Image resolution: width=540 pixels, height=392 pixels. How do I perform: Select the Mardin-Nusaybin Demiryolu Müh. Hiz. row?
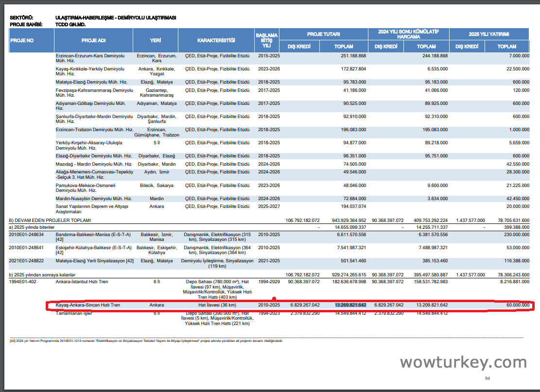[94, 199]
